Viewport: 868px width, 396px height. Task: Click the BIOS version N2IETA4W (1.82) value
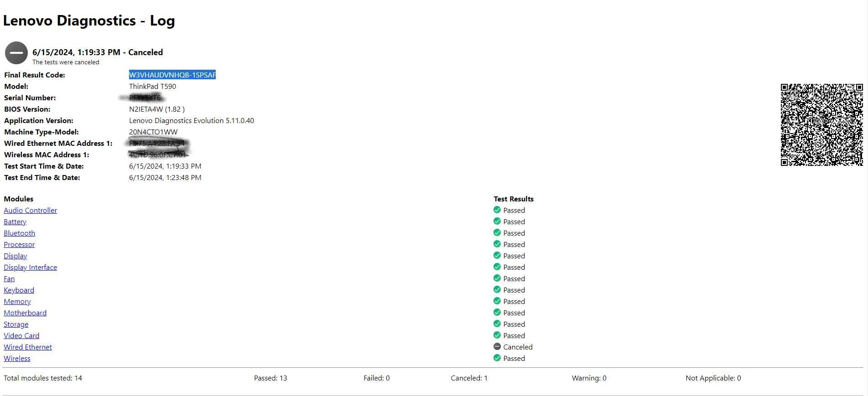point(157,109)
